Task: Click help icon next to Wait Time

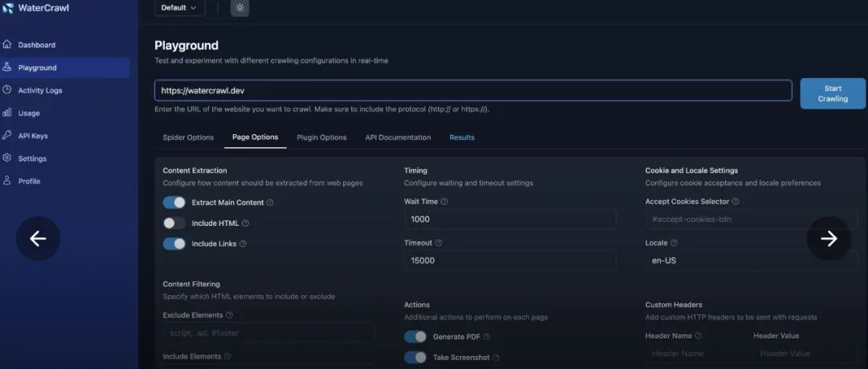Action: (x=444, y=202)
